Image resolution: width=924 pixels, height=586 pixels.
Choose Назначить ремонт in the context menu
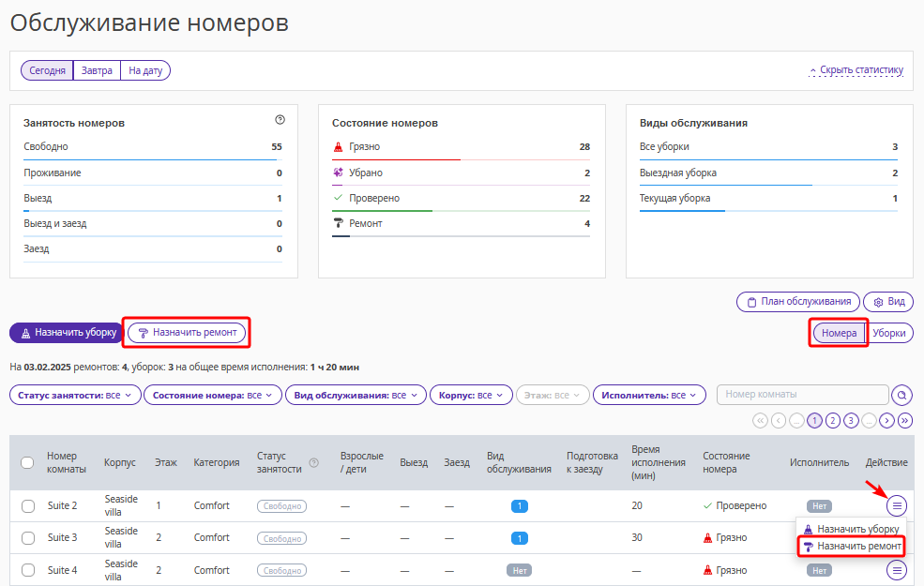click(852, 546)
